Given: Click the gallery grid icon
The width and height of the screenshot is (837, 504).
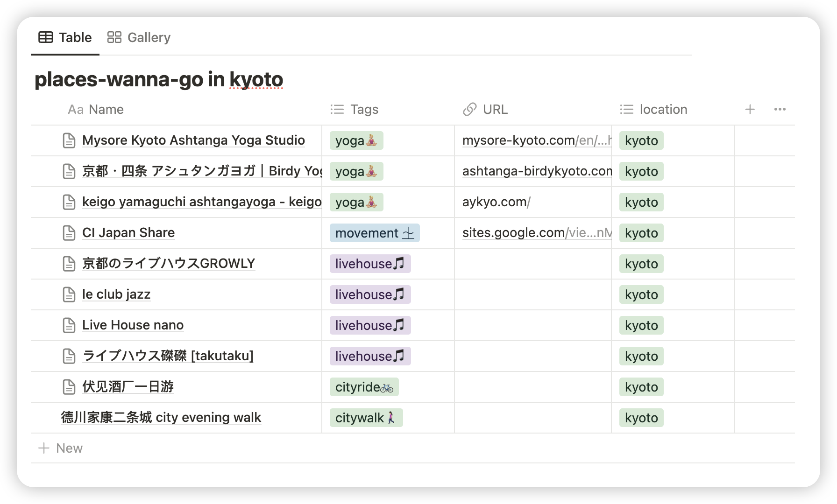Looking at the screenshot, I should click(x=114, y=37).
